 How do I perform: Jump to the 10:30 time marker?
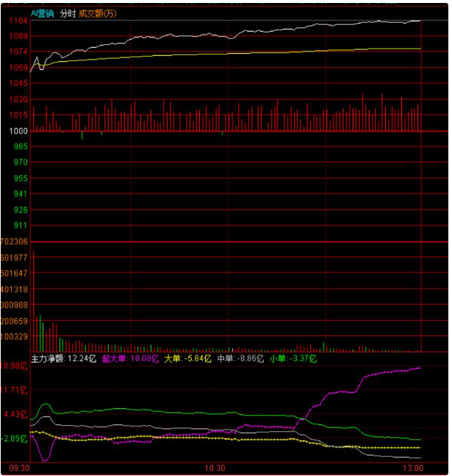click(x=215, y=468)
